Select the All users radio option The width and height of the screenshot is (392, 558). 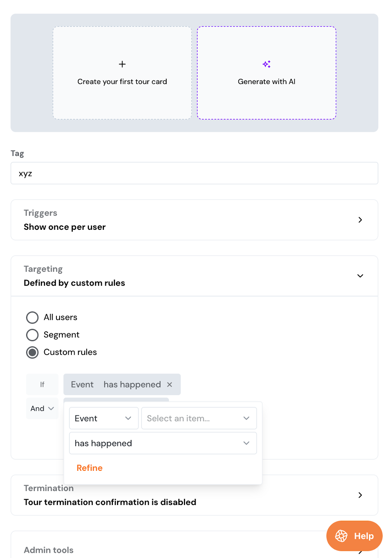(x=32, y=317)
